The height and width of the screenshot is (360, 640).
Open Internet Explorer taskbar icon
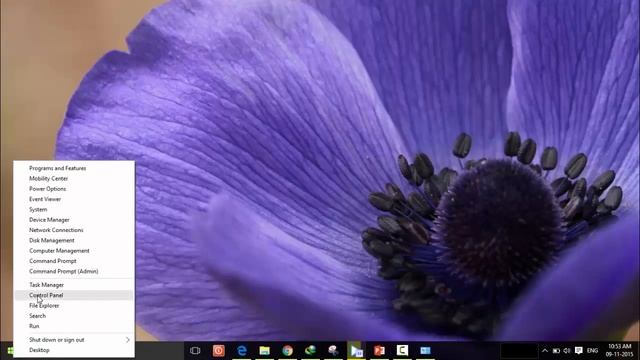tap(310, 351)
